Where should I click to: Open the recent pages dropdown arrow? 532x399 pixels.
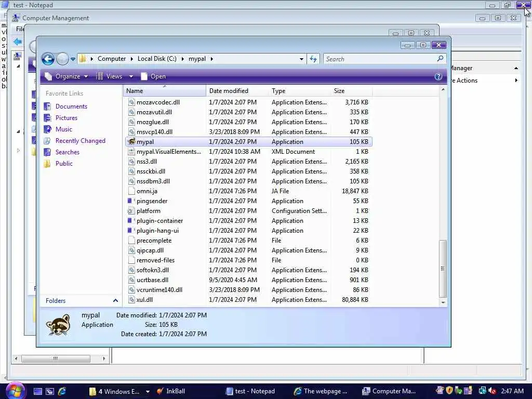click(73, 59)
